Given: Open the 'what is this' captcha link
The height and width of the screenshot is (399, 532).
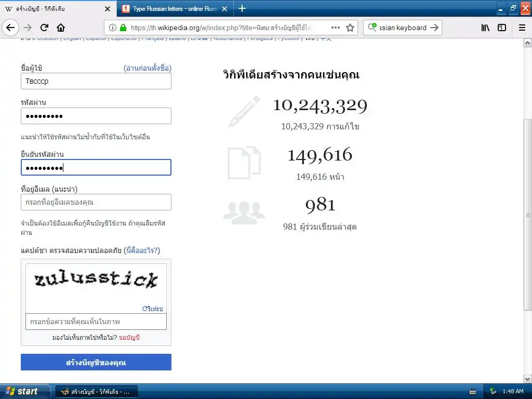Looking at the screenshot, I should 142,250.
